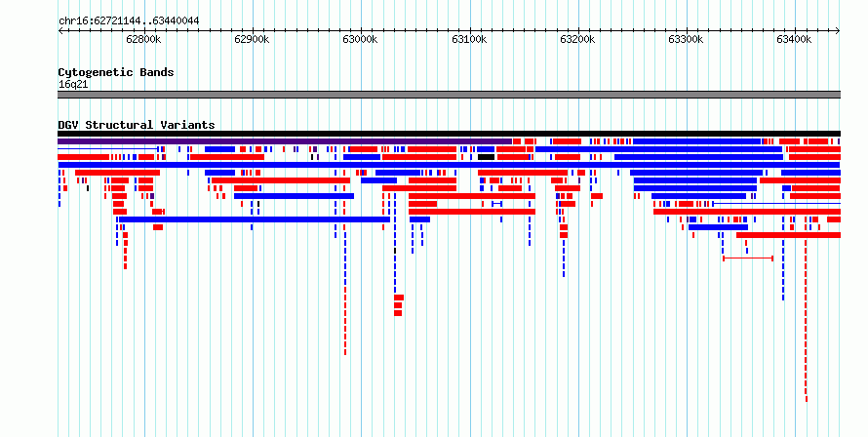Click the 62800k ruler tick label
The height and width of the screenshot is (437, 868).
[144, 39]
